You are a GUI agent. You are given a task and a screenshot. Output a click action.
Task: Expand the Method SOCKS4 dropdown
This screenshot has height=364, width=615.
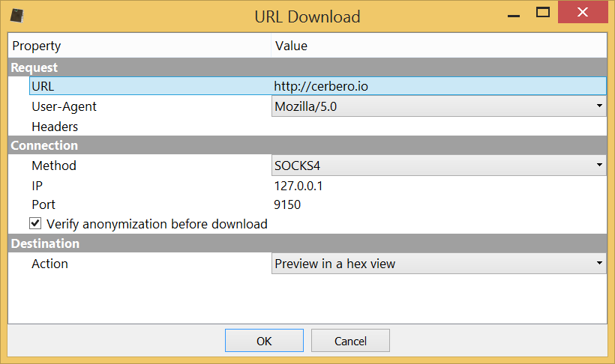(439, 166)
